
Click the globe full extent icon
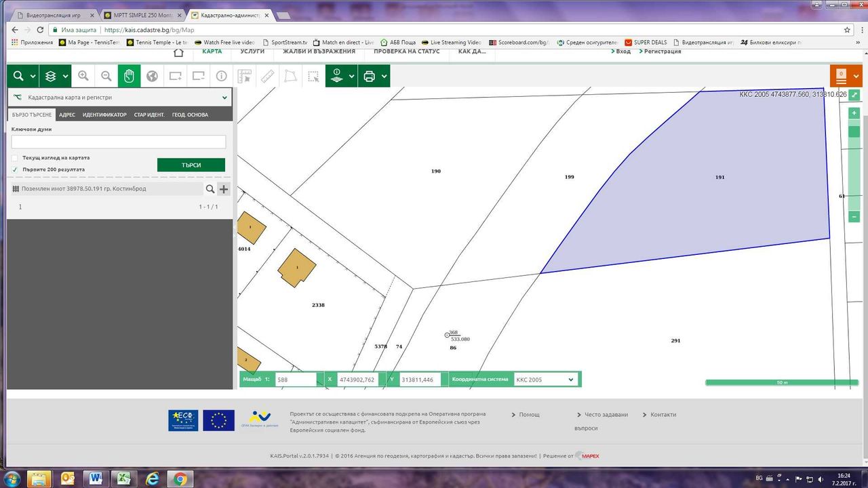(x=152, y=76)
